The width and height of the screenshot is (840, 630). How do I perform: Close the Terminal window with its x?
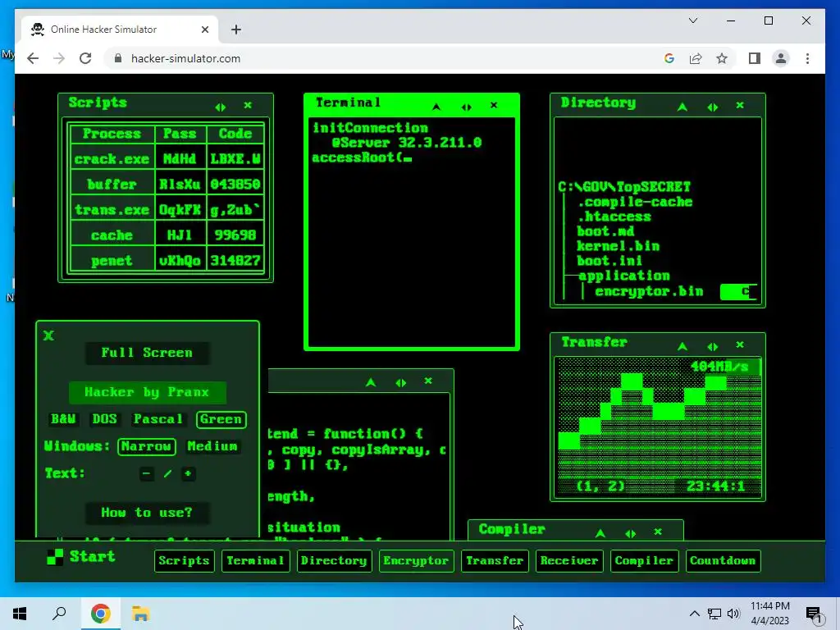(494, 105)
